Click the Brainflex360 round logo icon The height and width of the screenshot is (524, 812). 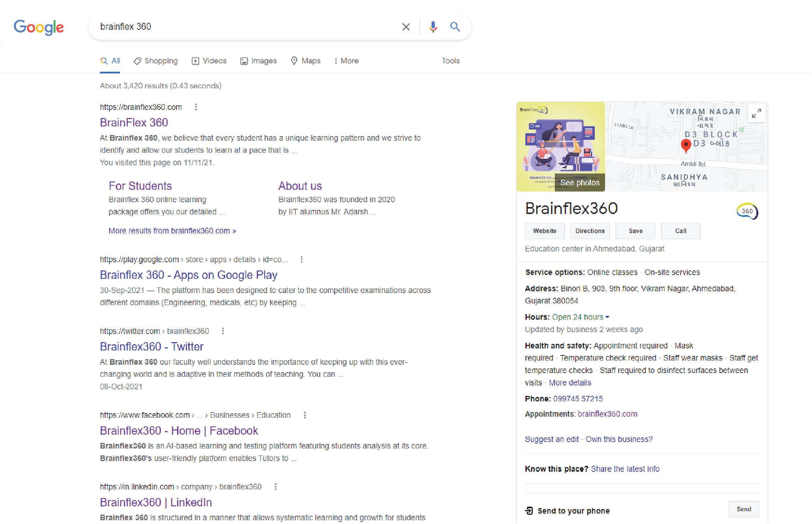point(747,211)
